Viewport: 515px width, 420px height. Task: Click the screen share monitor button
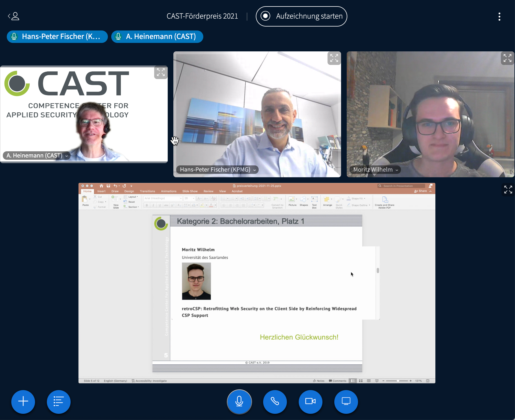(346, 401)
